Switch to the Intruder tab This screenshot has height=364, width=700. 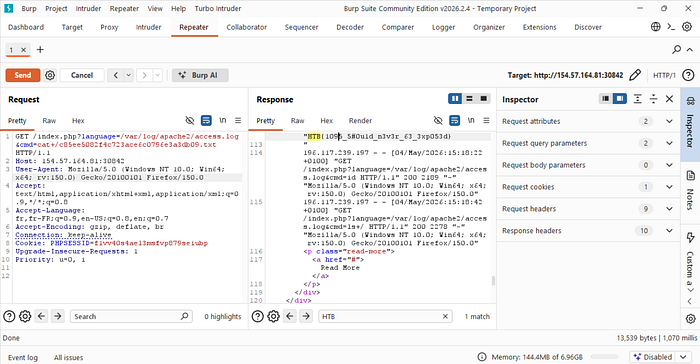tap(148, 27)
